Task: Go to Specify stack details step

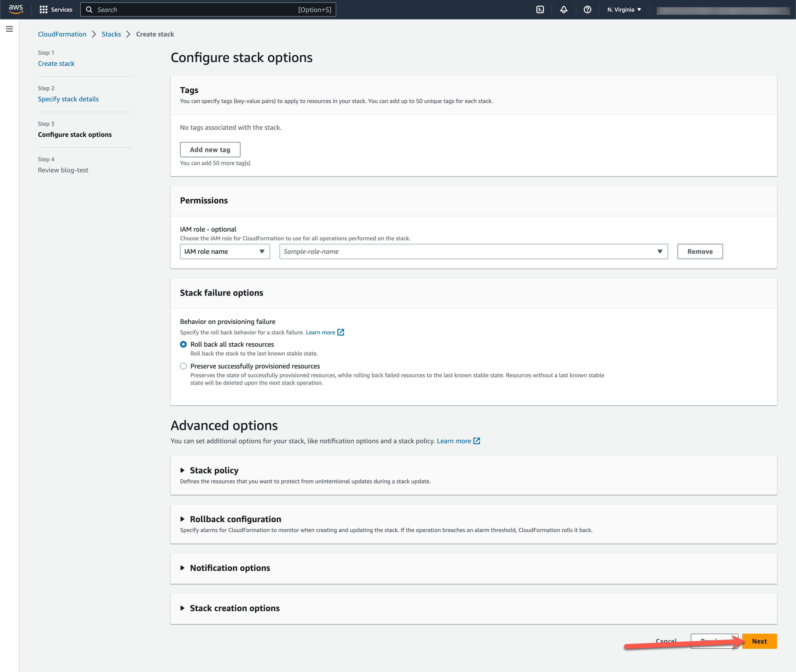Action: click(x=68, y=99)
